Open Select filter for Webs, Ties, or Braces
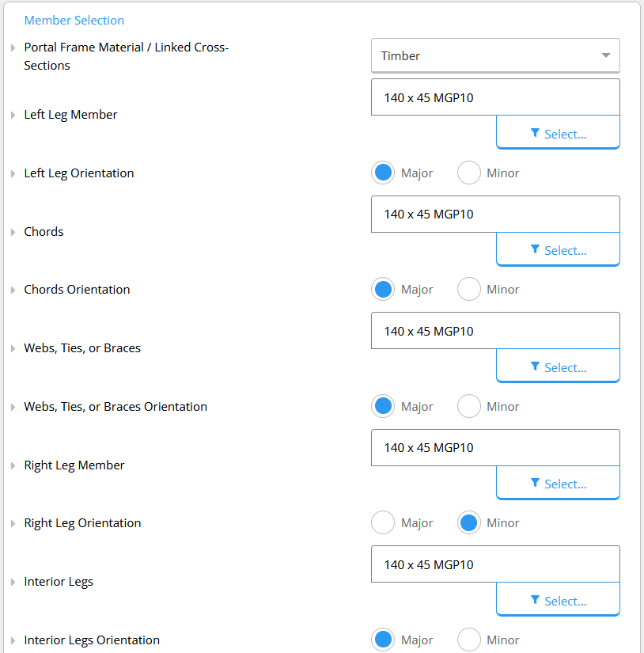 point(558,366)
